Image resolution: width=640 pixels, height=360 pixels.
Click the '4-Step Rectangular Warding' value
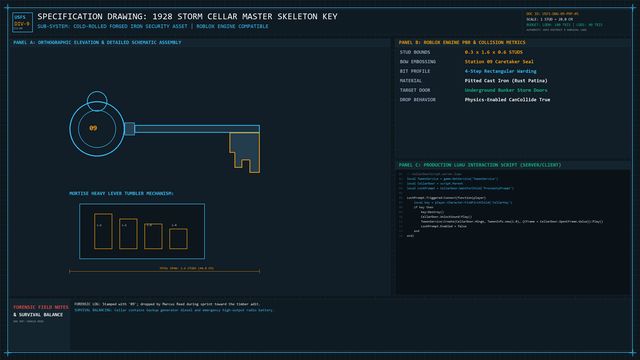[x=500, y=71]
